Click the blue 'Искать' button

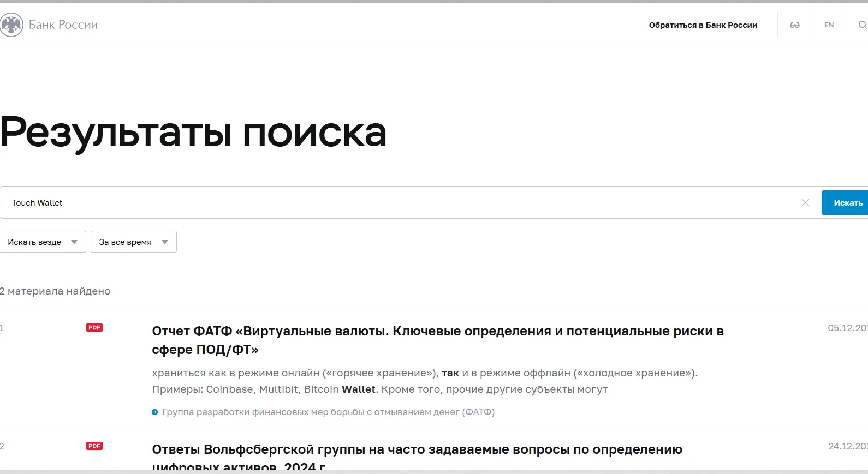coord(845,203)
